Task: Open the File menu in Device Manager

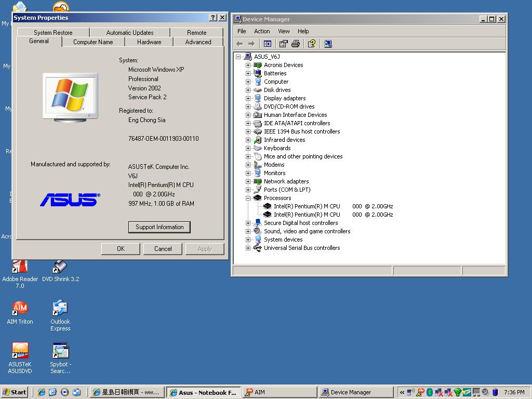Action: 242,31
